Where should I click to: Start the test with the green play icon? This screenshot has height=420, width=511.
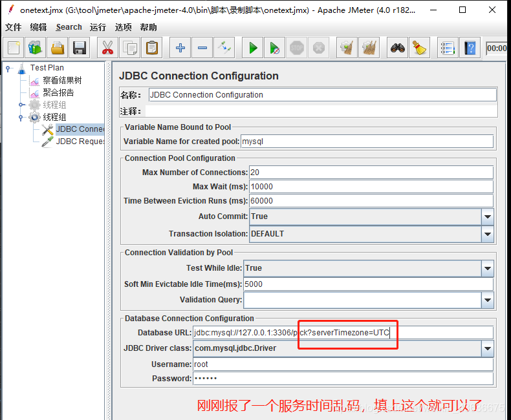pyautogui.click(x=252, y=48)
